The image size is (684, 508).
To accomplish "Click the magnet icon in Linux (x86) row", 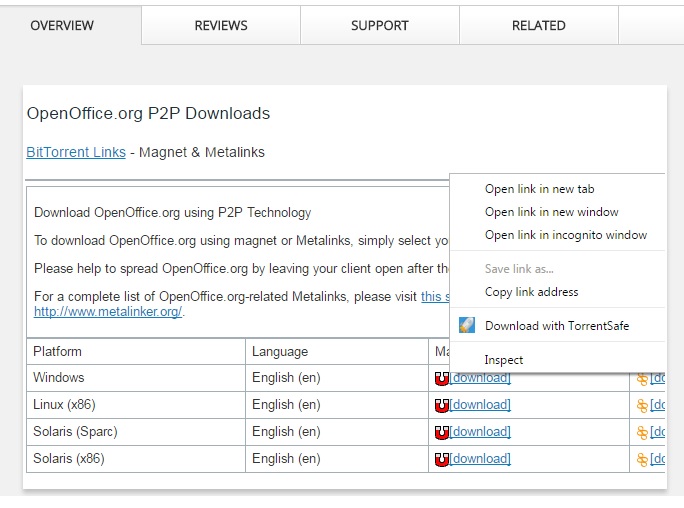I will 442,406.
